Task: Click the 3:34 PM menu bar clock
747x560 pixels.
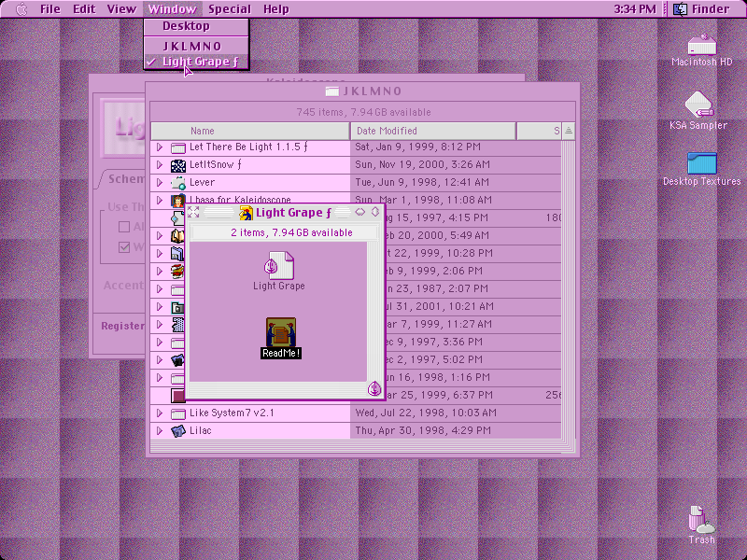Action: point(635,9)
